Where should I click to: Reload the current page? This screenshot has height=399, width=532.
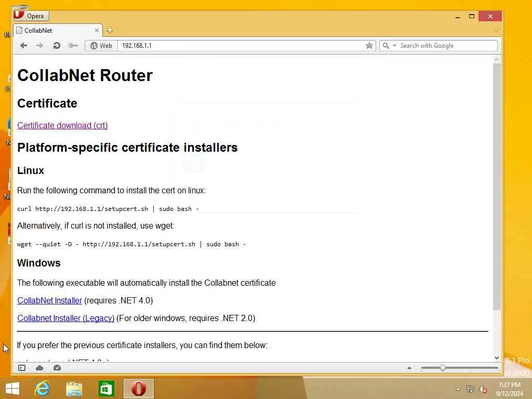57,46
